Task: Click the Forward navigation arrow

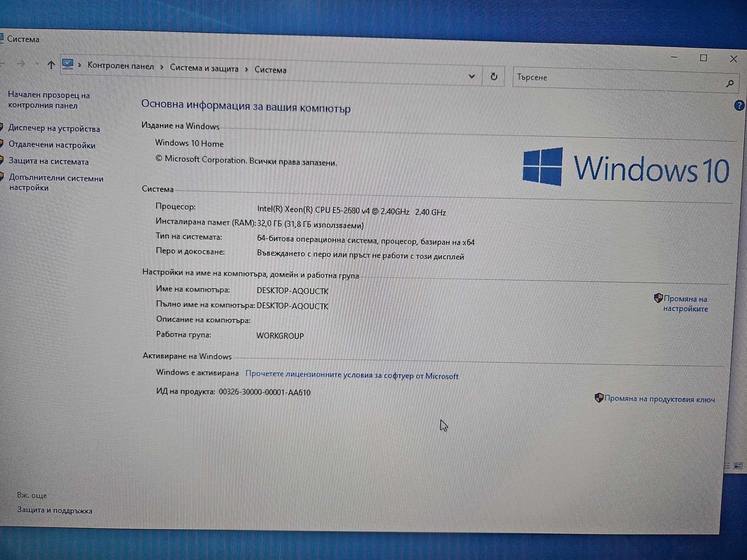Action: 21,64
